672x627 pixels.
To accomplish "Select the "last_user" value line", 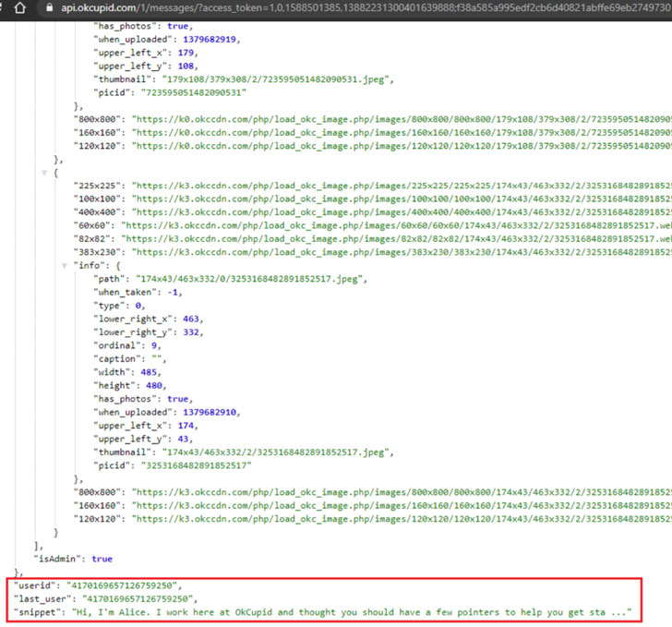I will 105,598.
